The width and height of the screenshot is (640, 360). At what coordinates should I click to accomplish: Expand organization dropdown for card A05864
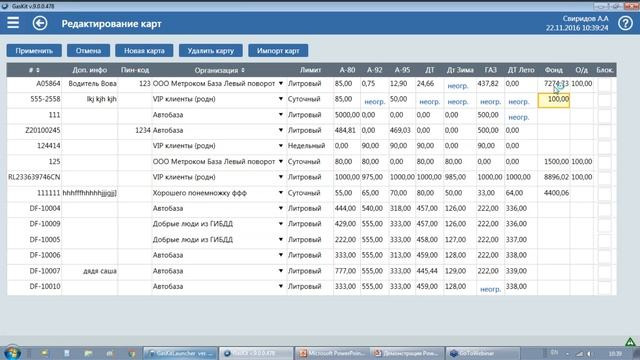[x=281, y=83]
